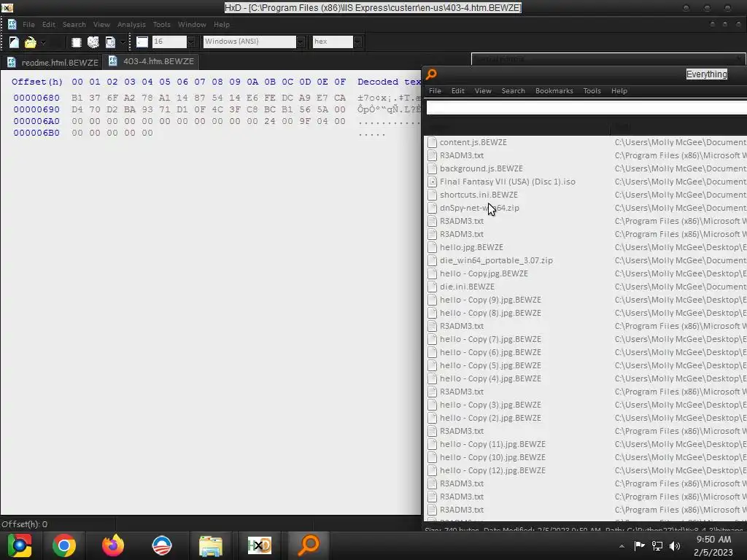
Task: Click the Open disk image icon in HxD
Action: click(x=110, y=42)
